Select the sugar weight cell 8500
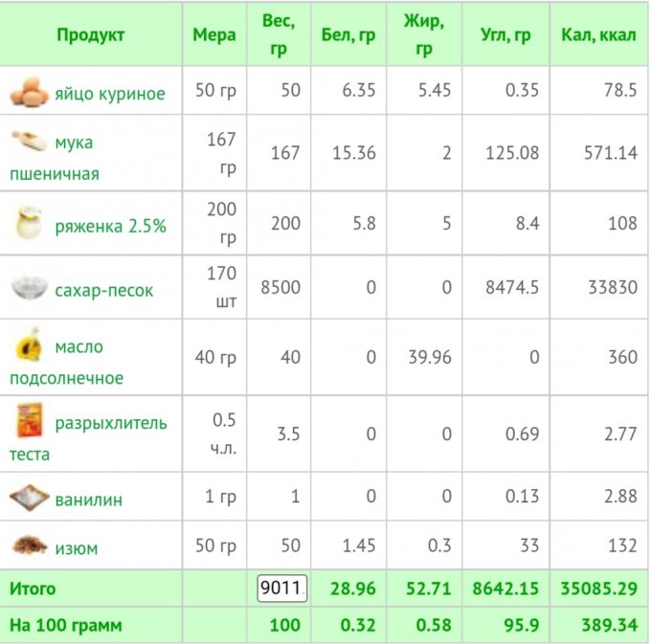Image resolution: width=651 pixels, height=644 pixels. (x=280, y=288)
